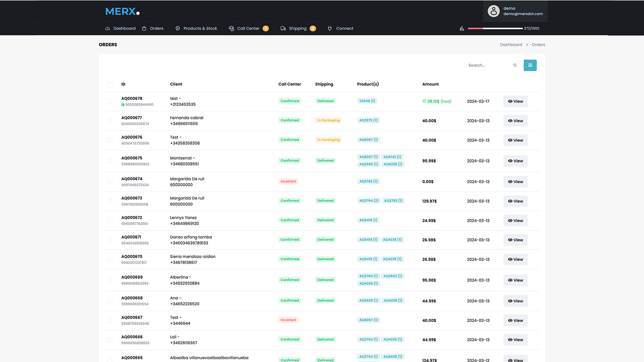Viewport: 644px width, 362px height.
Task: Check the box for order AQ000674
Action: 110,182
